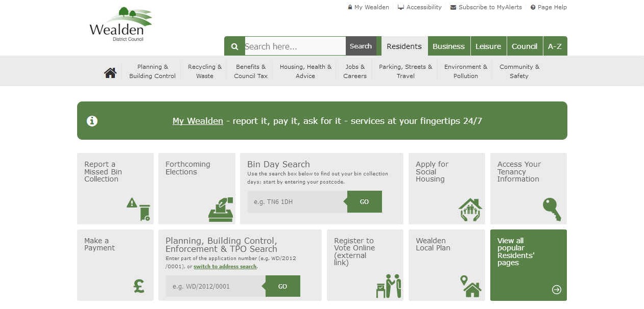Go to the Council tab
The height and width of the screenshot is (309, 644).
[524, 46]
